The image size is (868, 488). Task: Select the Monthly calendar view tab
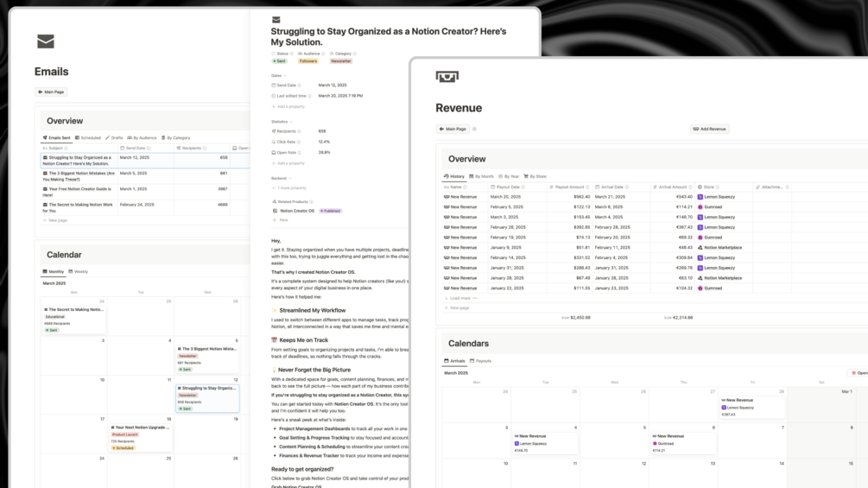[54, 272]
